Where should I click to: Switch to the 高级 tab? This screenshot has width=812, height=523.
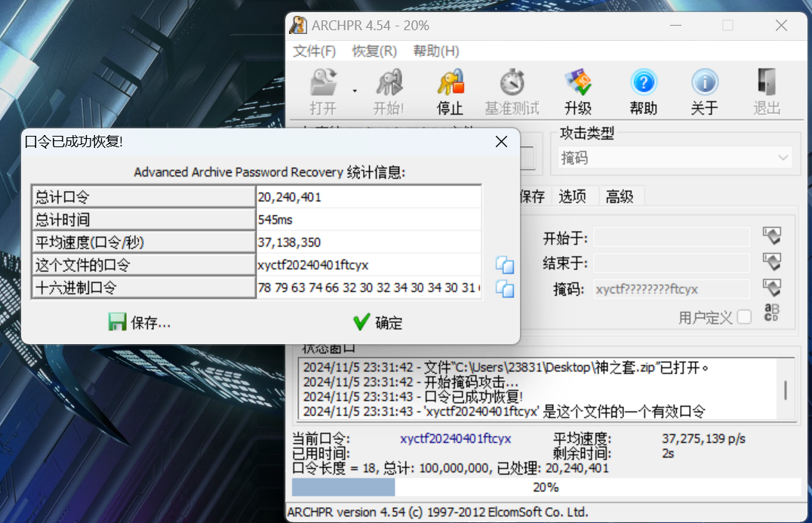pos(620,196)
